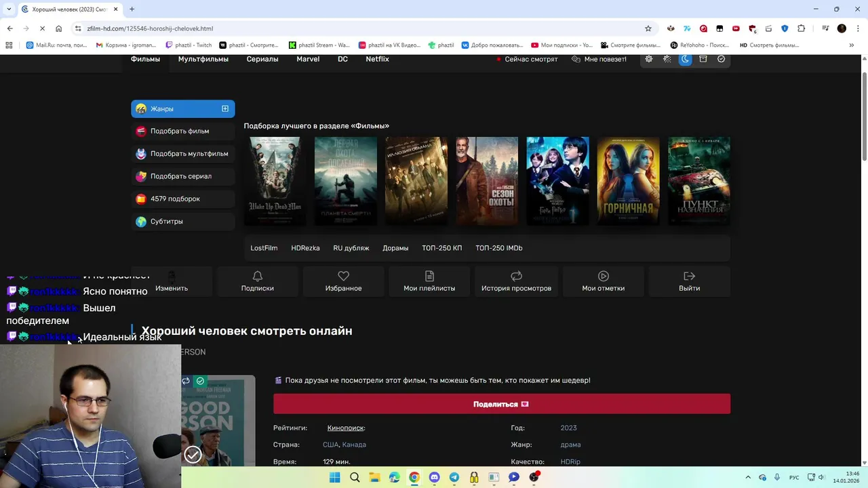Open Подобрать фильм in the sidebar
The width and height of the screenshot is (868, 488).
(183, 131)
